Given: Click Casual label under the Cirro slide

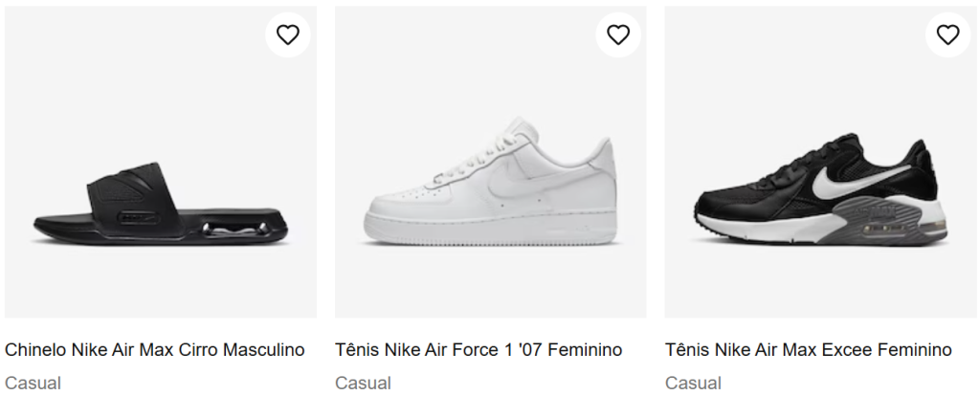Looking at the screenshot, I should click(33, 383).
